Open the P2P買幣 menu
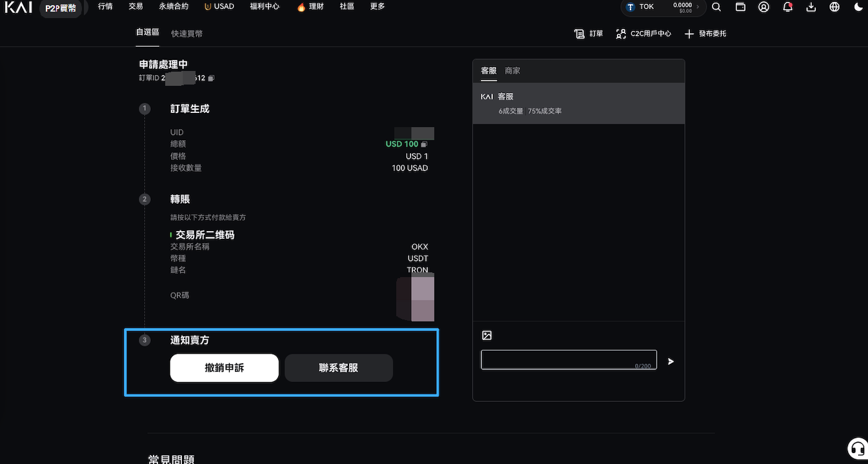Viewport: 868px width, 464px height. click(61, 8)
